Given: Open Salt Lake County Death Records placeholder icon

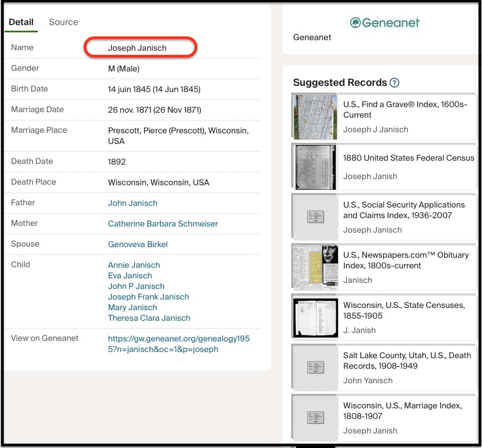Looking at the screenshot, I should 315,368.
